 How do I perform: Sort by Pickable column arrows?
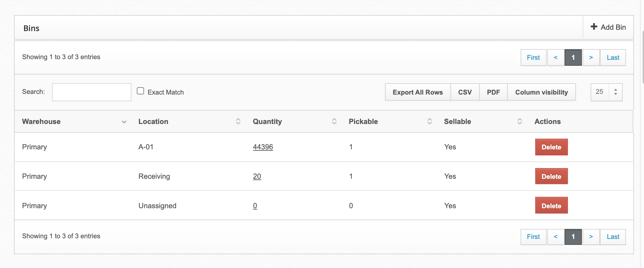pyautogui.click(x=429, y=121)
